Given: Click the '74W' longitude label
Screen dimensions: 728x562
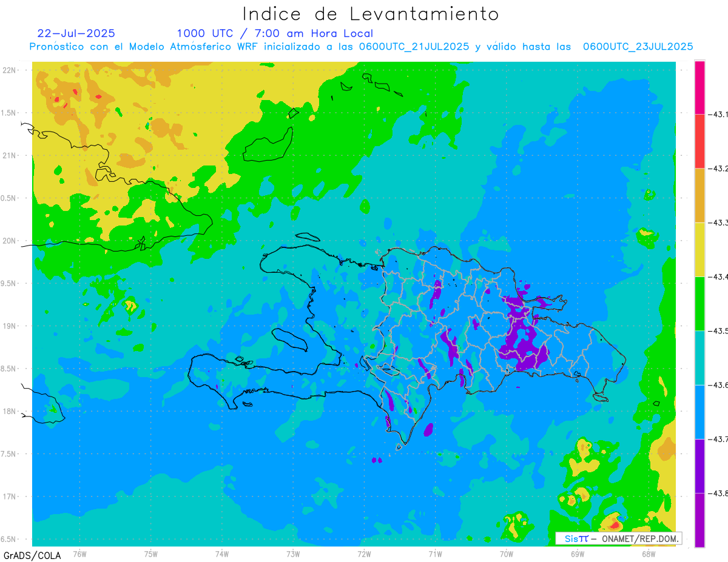Looking at the screenshot, I should pos(221,554).
